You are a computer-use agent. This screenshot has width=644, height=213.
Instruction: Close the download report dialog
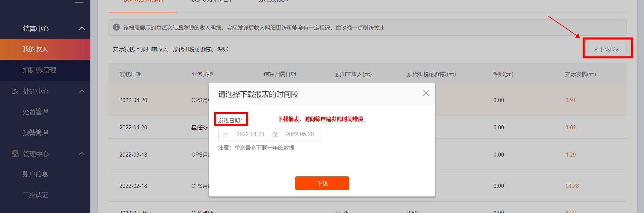pyautogui.click(x=426, y=93)
